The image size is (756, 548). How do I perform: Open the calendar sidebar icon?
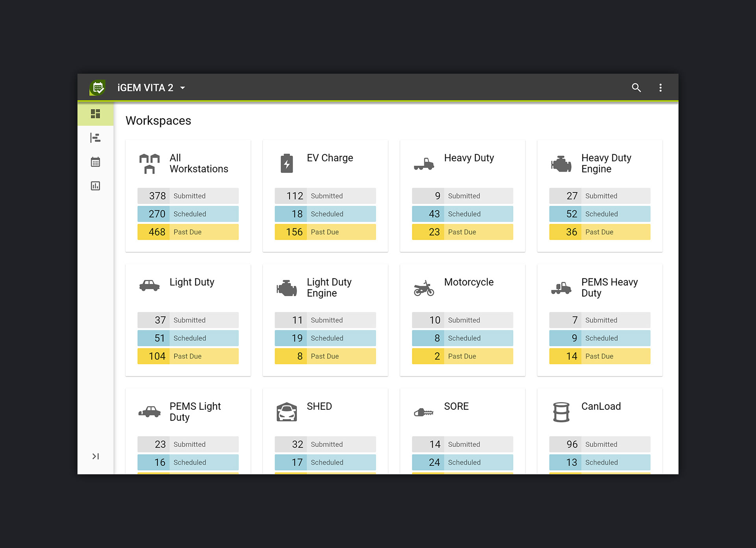[x=95, y=162]
